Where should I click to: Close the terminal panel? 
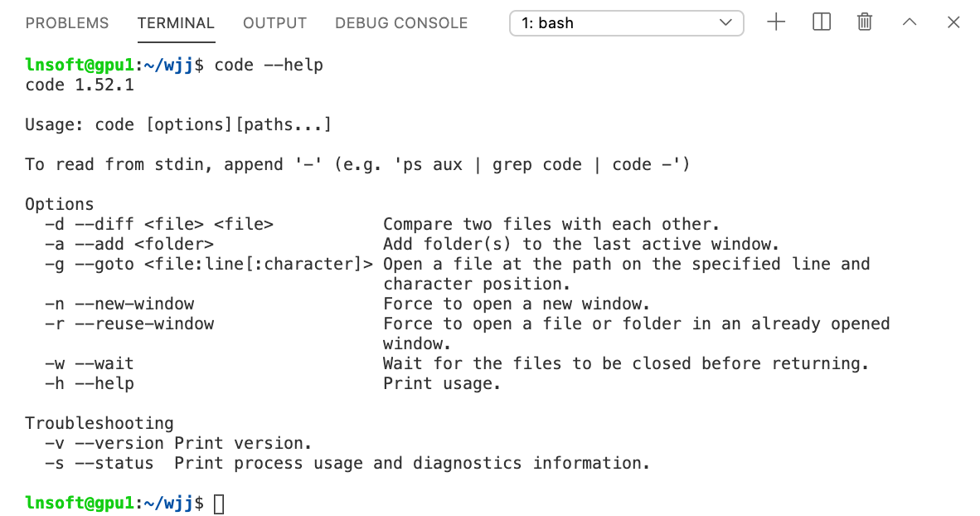coord(953,22)
